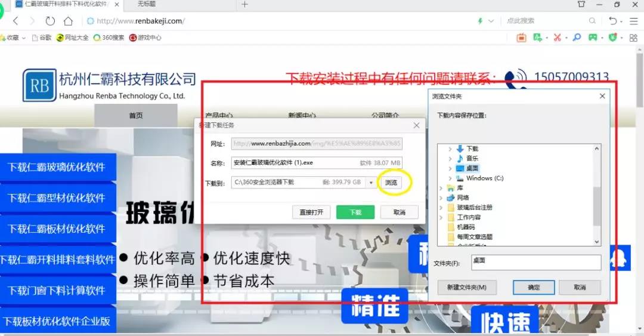Click the green shield payment icon

(x=613, y=38)
